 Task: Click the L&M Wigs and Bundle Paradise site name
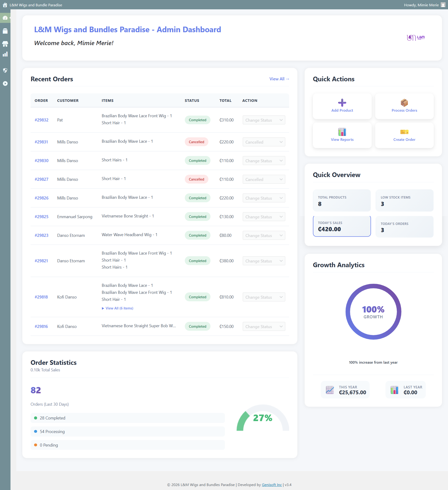click(36, 5)
